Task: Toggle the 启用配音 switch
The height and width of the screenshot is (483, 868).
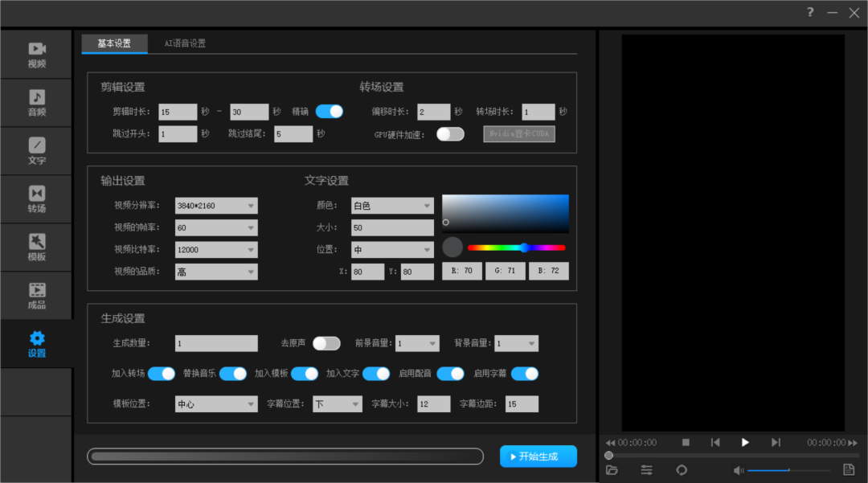Action: pos(451,374)
